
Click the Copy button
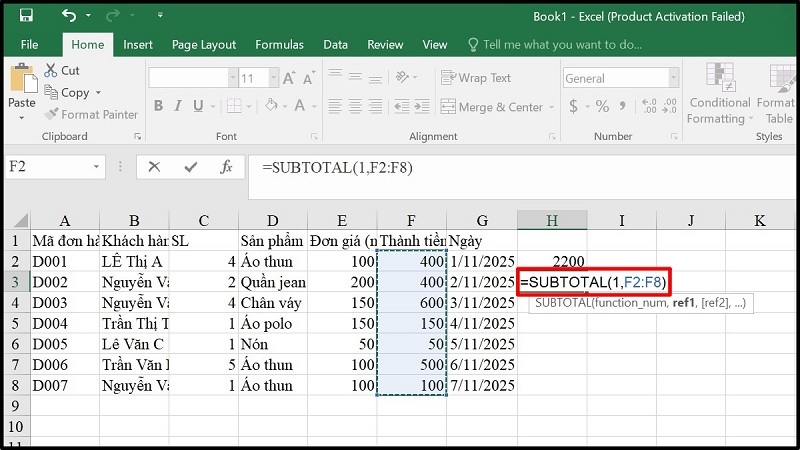(67, 93)
